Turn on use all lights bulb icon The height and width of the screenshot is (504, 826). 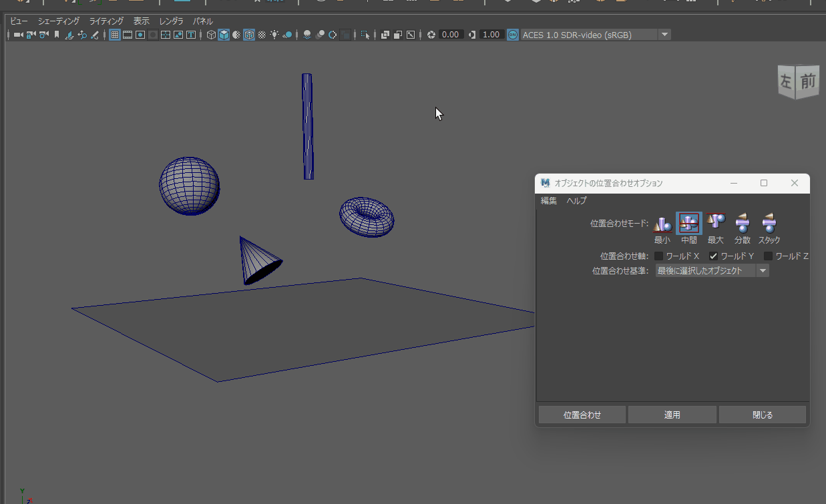[274, 35]
